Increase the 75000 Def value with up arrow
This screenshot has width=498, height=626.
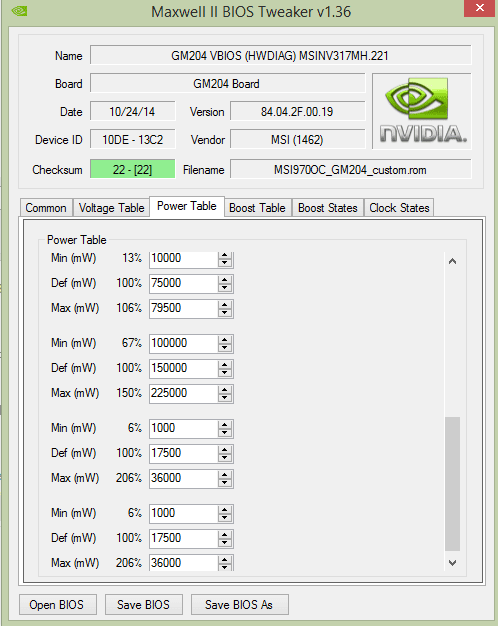coord(225,279)
